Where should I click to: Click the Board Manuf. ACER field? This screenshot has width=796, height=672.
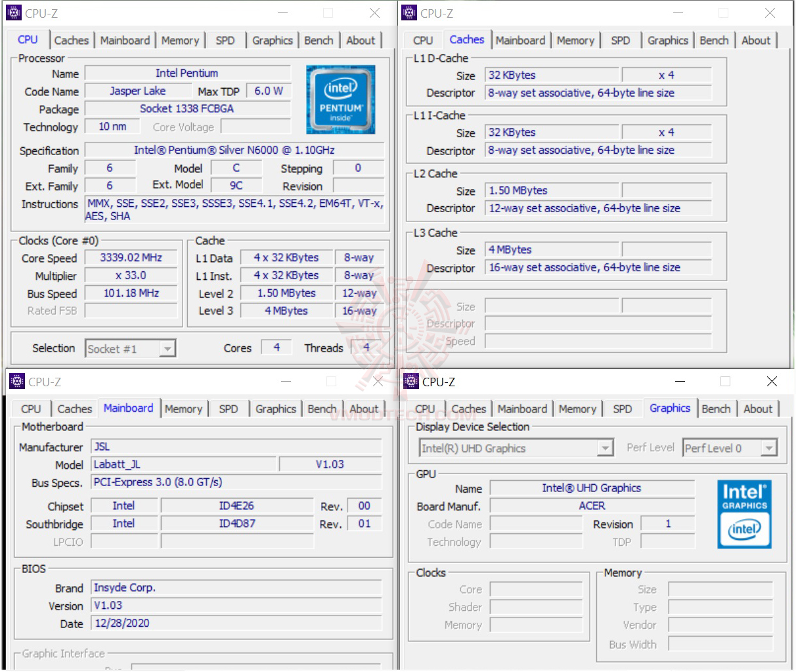(592, 506)
